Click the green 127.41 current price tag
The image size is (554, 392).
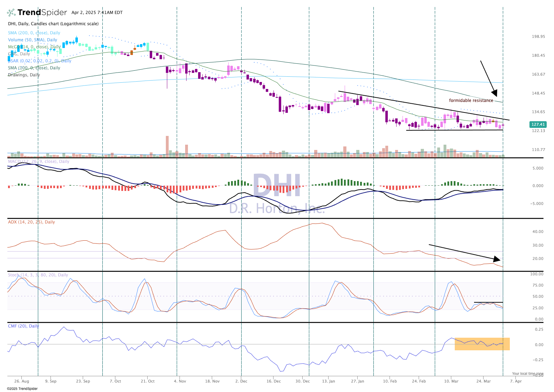538,124
